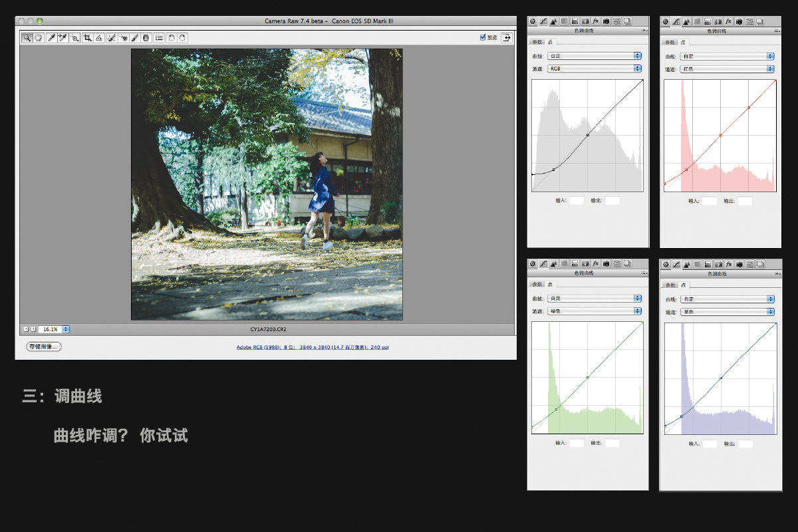Switch to 参数 tab in RGB curve panel

coord(537,42)
